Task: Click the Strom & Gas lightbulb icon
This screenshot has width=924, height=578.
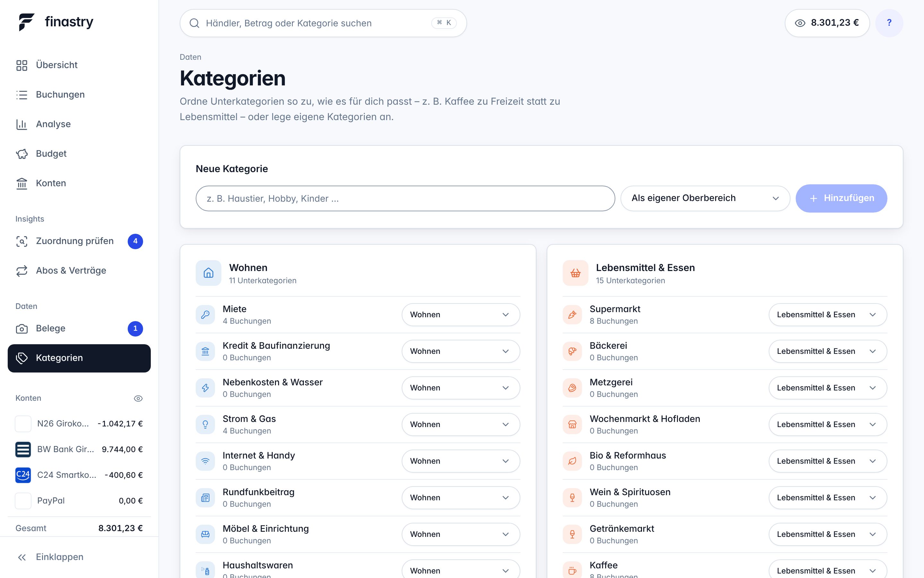Action: point(205,424)
